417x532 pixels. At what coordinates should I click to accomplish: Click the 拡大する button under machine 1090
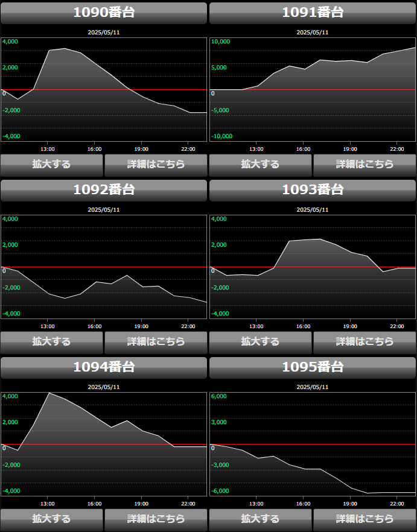52,165
